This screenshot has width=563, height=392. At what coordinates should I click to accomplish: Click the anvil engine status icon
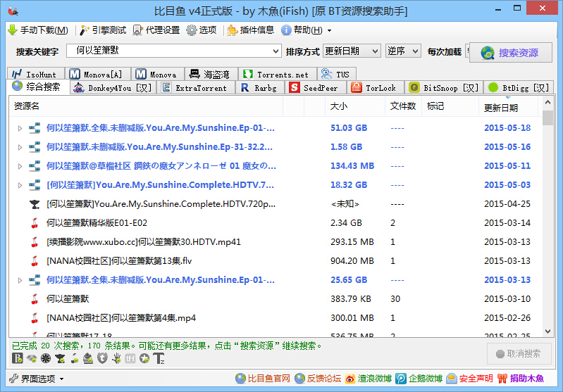(60, 358)
